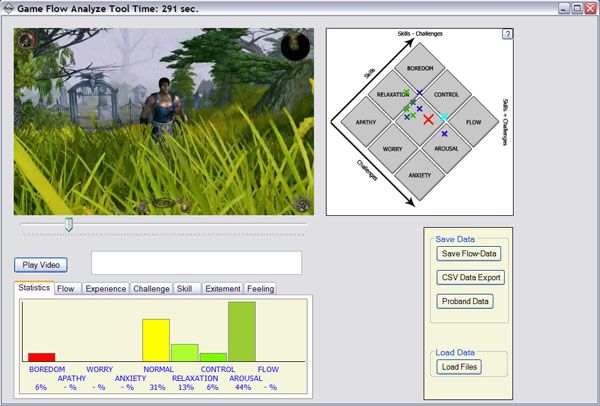The width and height of the screenshot is (600, 406).
Task: Move the video position slider thumb
Action: (68, 224)
